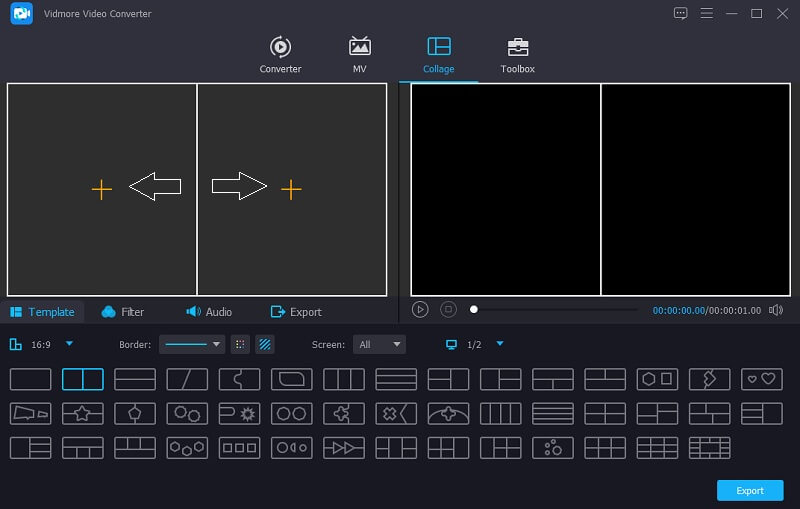Open the Converter section
Viewport: 800px width, 509px height.
[280, 54]
